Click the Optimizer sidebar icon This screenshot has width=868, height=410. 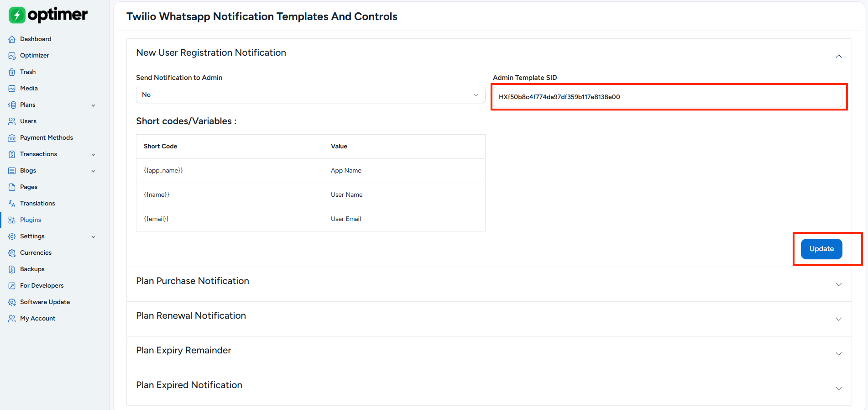click(x=12, y=56)
